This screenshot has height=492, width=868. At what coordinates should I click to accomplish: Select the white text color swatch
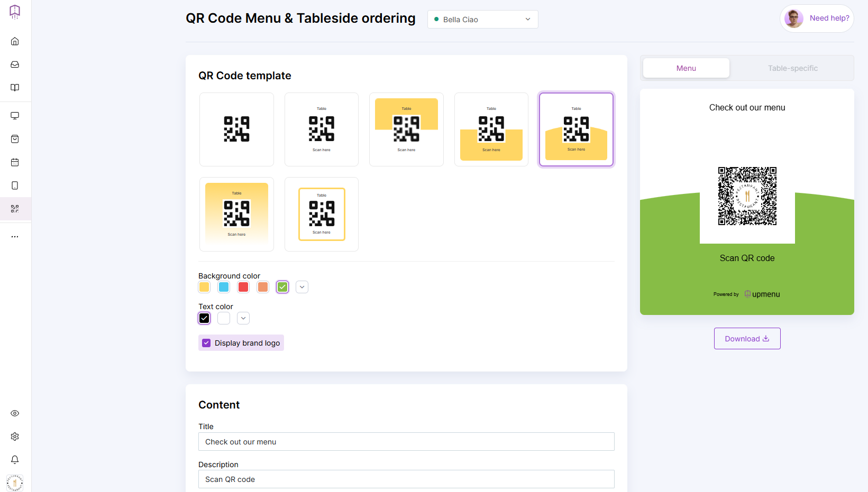(x=224, y=318)
